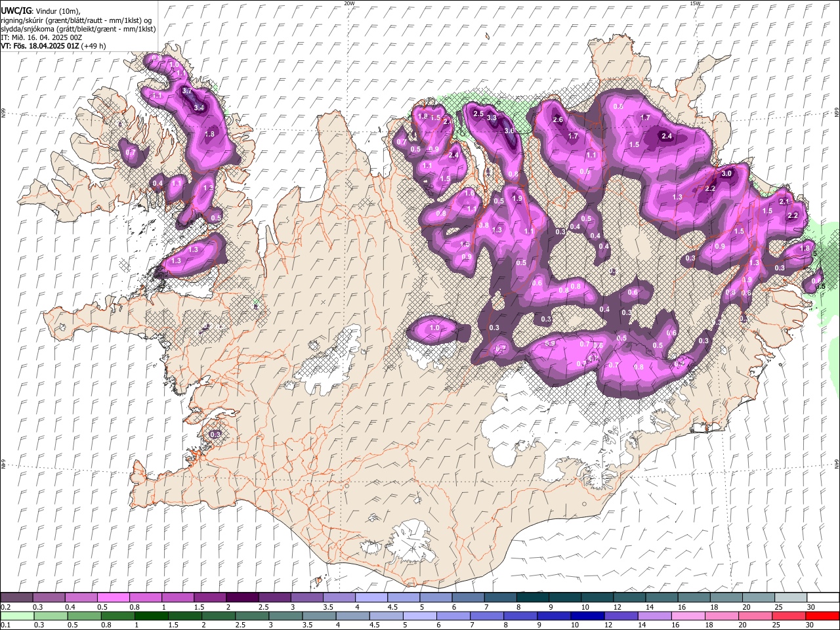Click the valid time 'VT: Fös. 18.04.2025 01Z (+49 h)'

[53, 46]
